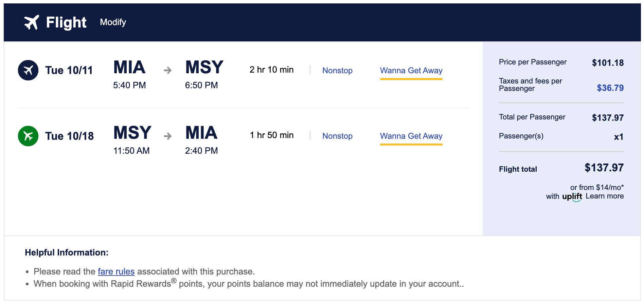Click the uplift logo
Viewport: 644px width, 304px height.
572,196
